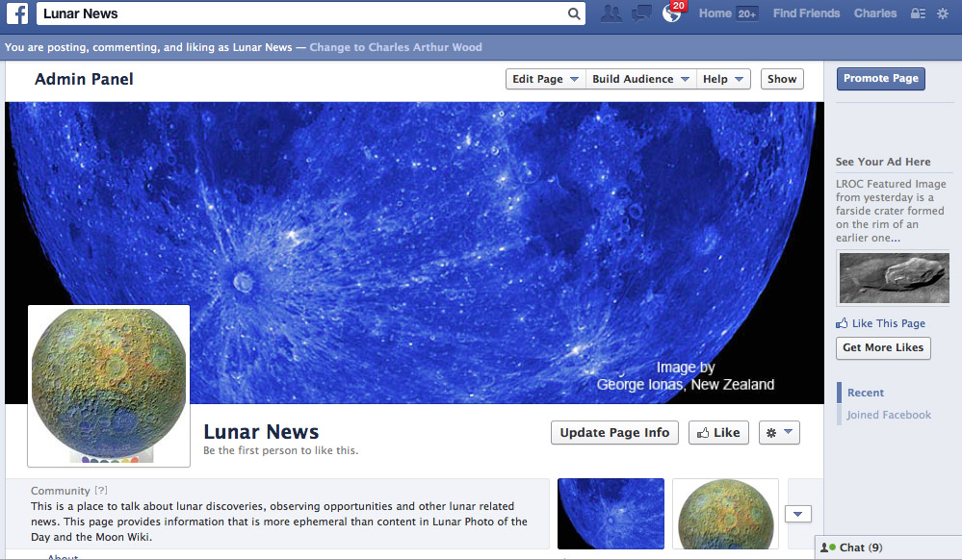Open the Charles profile link

pos(875,13)
